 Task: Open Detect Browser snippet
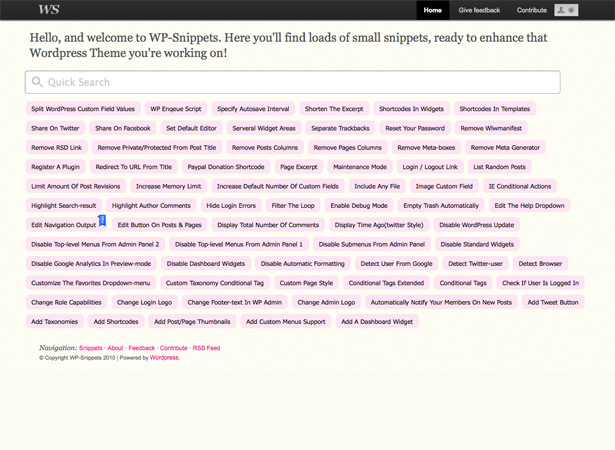pyautogui.click(x=540, y=263)
